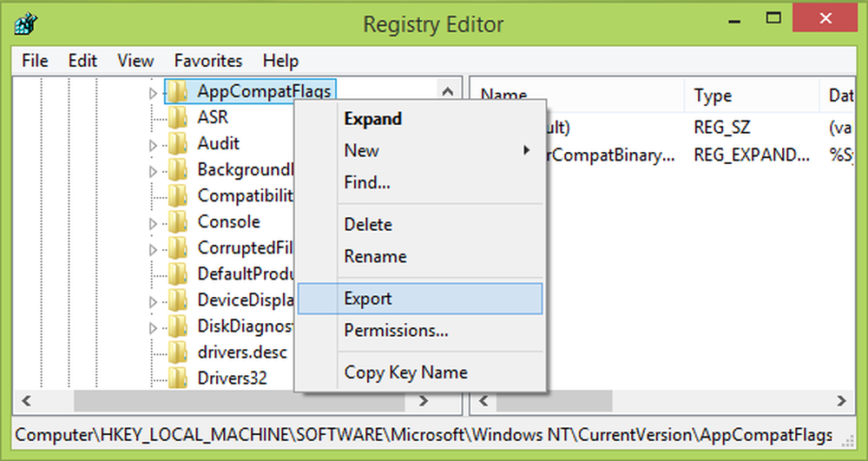Click the registry path in status bar

(424, 435)
